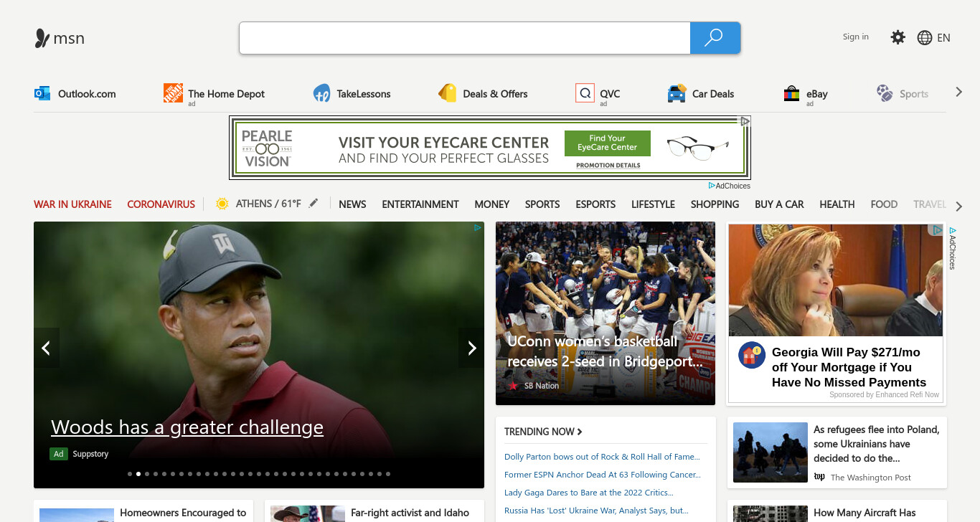
Task: Click the Deals & Offers tag icon
Action: coord(448,93)
